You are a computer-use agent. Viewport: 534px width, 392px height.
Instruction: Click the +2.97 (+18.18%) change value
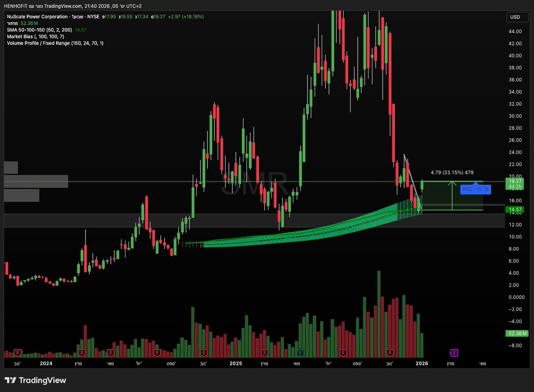[x=185, y=16]
